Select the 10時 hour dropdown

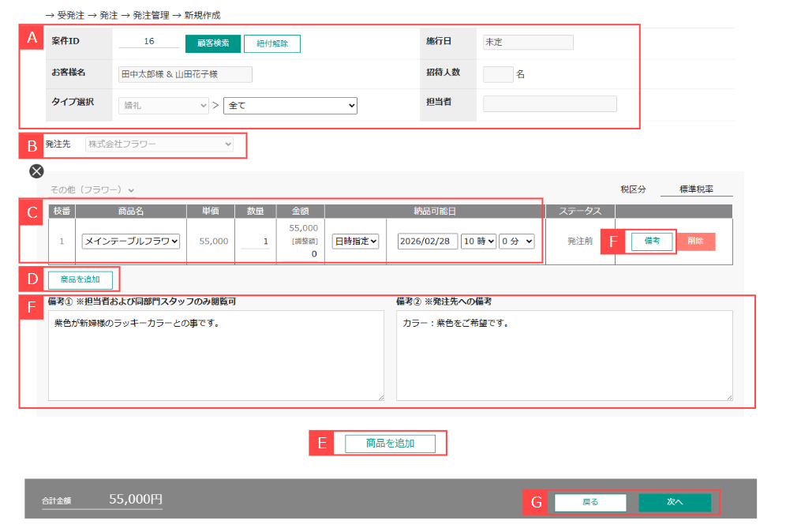(x=478, y=241)
